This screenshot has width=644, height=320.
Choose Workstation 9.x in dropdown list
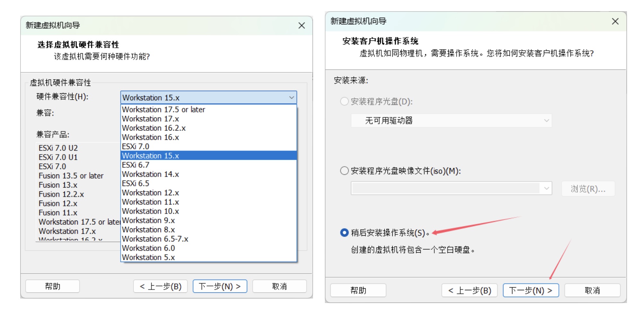[209, 221]
